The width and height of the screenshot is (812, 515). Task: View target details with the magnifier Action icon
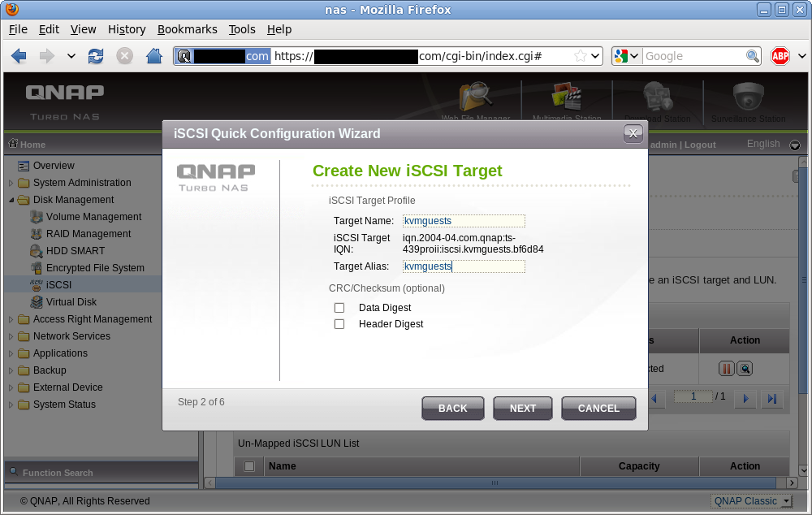(745, 368)
